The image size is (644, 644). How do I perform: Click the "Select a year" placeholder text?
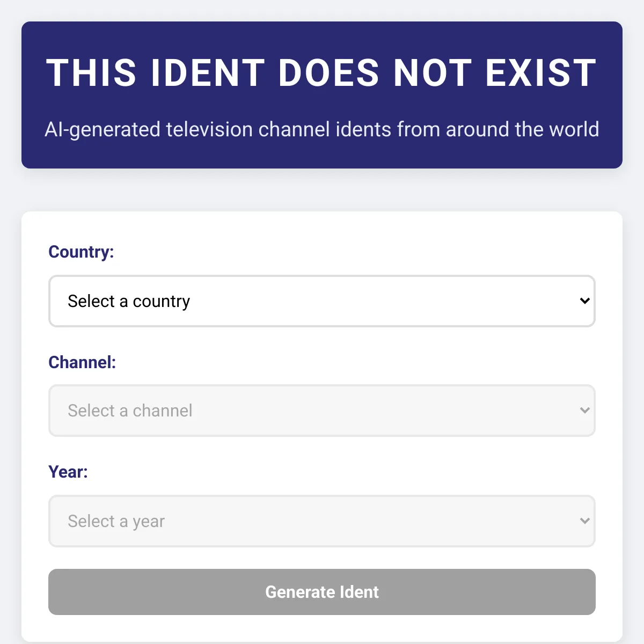coord(116,521)
